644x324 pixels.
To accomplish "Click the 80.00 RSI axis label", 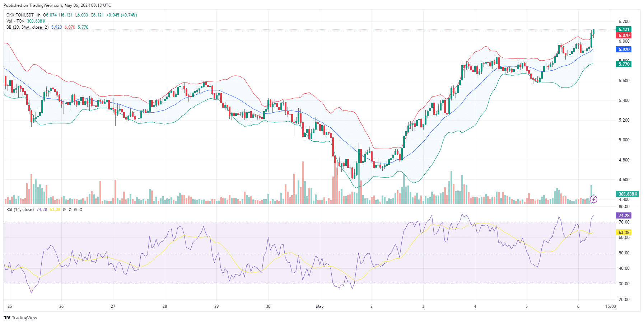I will coord(624,207).
